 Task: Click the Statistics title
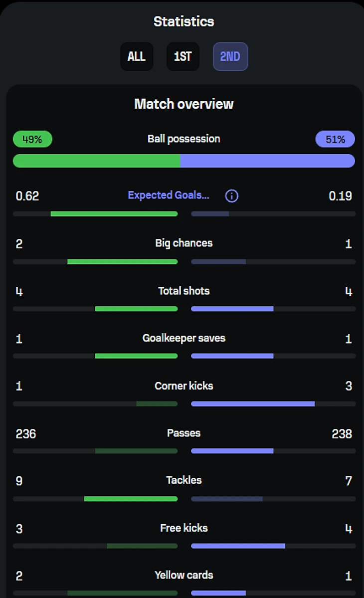183,21
